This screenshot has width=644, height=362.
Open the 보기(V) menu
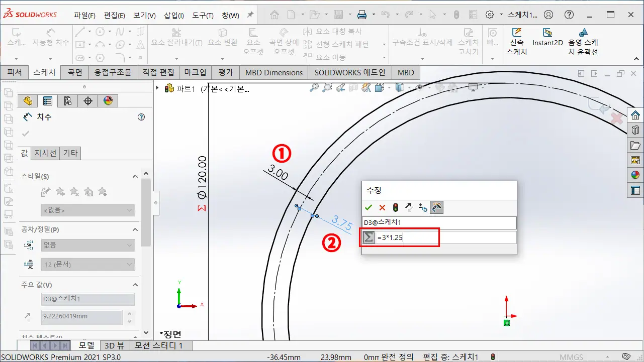pyautogui.click(x=144, y=15)
